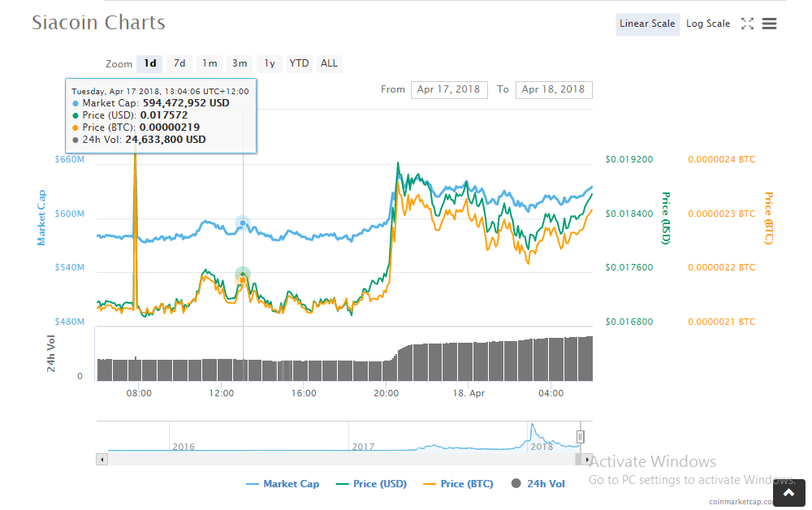Click the Price (USD) vertical axis title
812x510 pixels.
666,218
